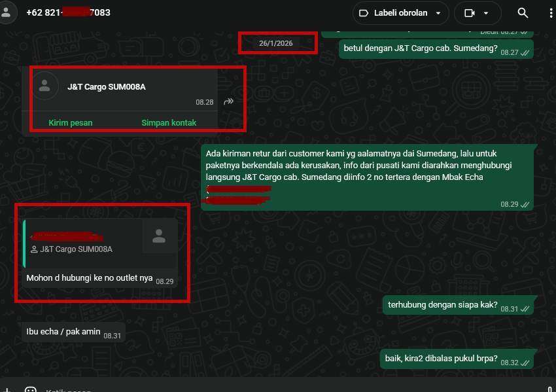556x392 pixels.
Task: Expand the video call dropdown arrow
Action: 486,13
